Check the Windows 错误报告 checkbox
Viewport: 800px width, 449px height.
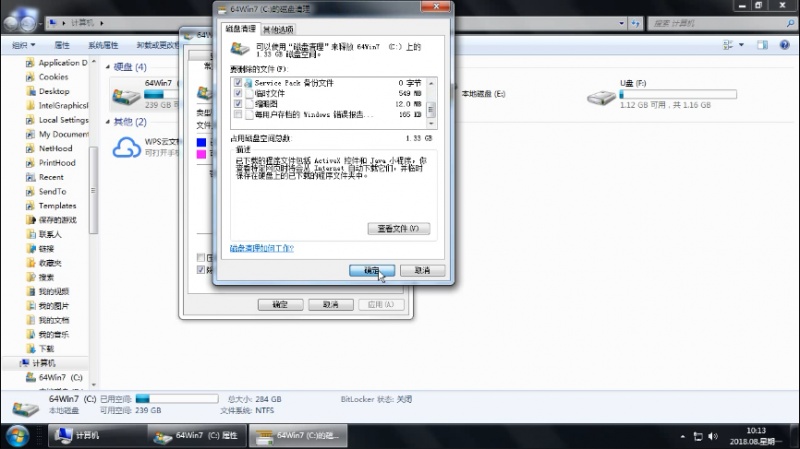coord(238,114)
